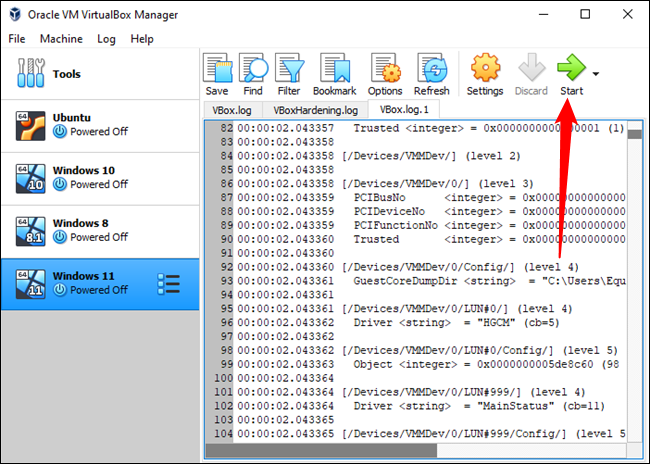Switch to the VBoxHardening.log tab
The height and width of the screenshot is (464, 650).
point(315,111)
